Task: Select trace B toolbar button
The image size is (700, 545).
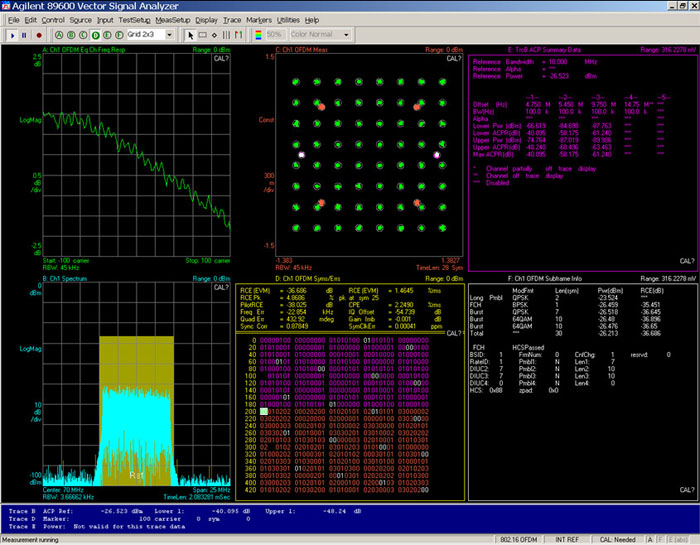Action: (71, 35)
